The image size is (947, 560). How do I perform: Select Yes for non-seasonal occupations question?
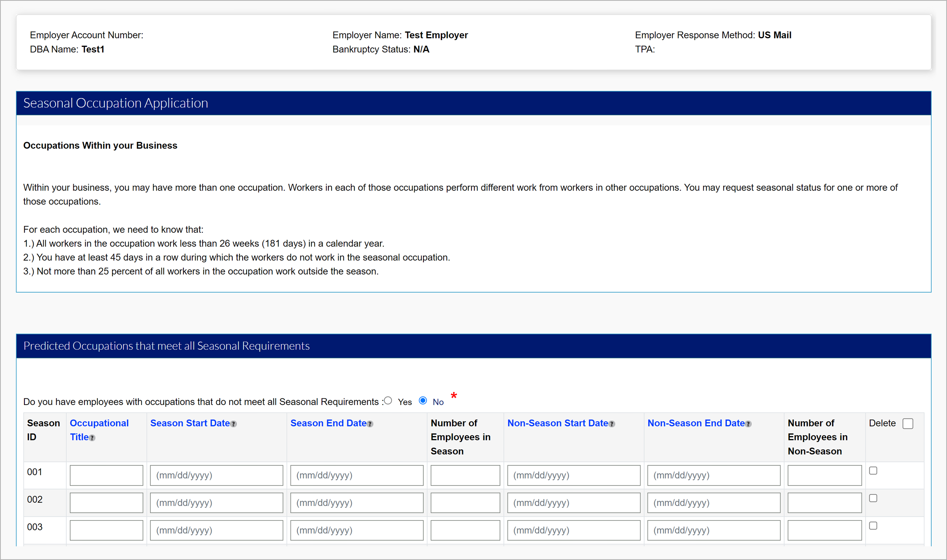[388, 401]
